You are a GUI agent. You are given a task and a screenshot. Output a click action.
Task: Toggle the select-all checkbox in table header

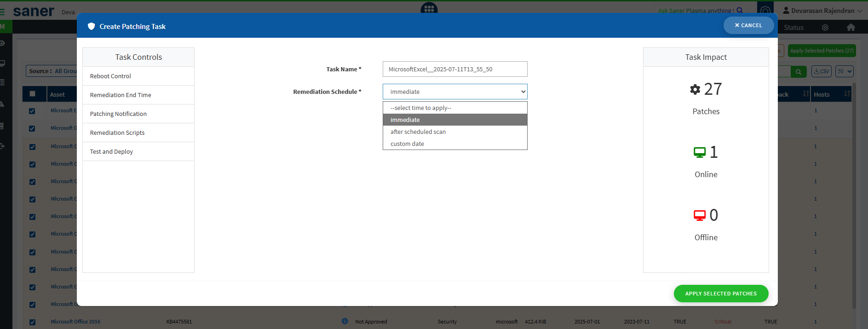pos(32,94)
